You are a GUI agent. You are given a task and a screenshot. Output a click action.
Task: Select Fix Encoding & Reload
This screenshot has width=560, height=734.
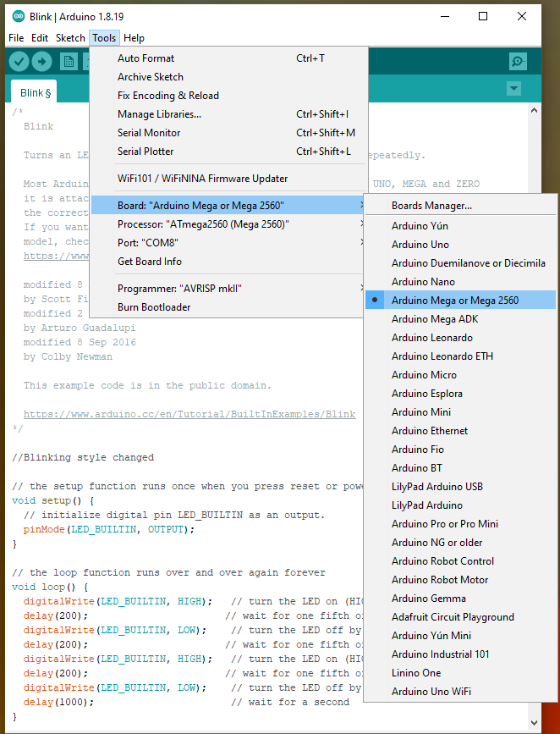(227, 96)
